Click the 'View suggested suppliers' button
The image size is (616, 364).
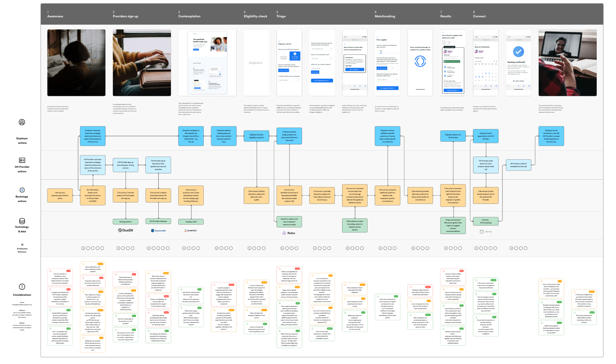coord(387,88)
